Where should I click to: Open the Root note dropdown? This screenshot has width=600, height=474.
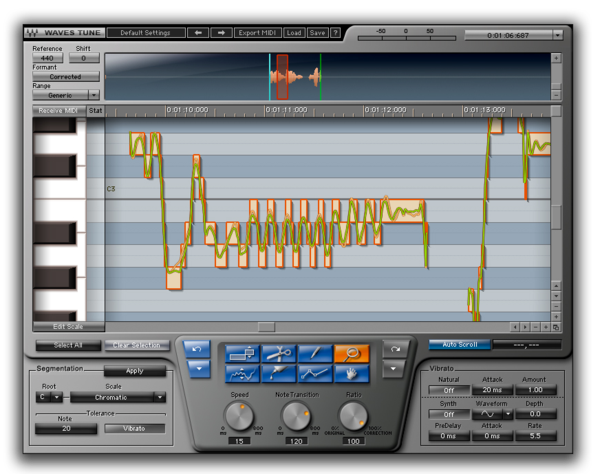click(x=57, y=397)
